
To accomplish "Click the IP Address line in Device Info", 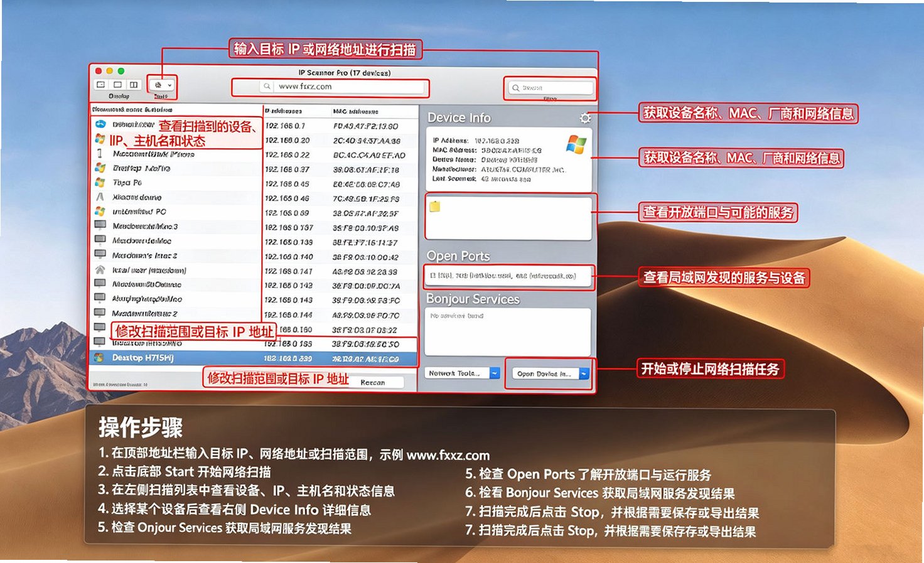I will (476, 141).
